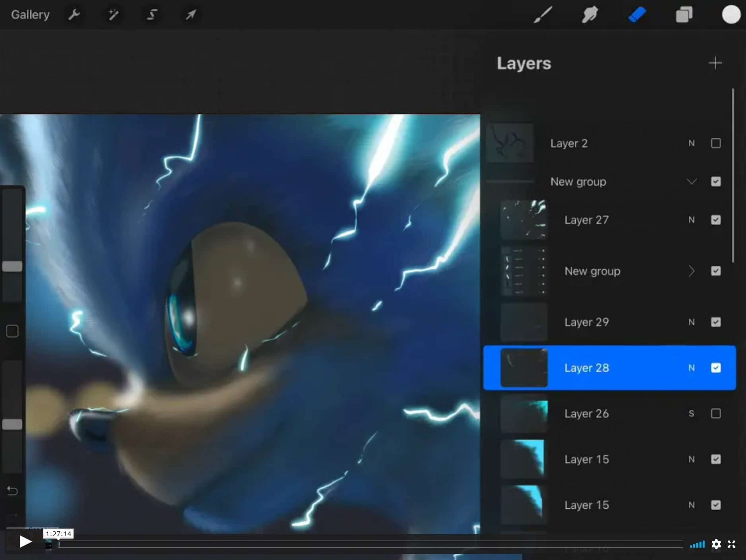Toggle visibility of Layer 2
746x560 pixels.
[716, 143]
